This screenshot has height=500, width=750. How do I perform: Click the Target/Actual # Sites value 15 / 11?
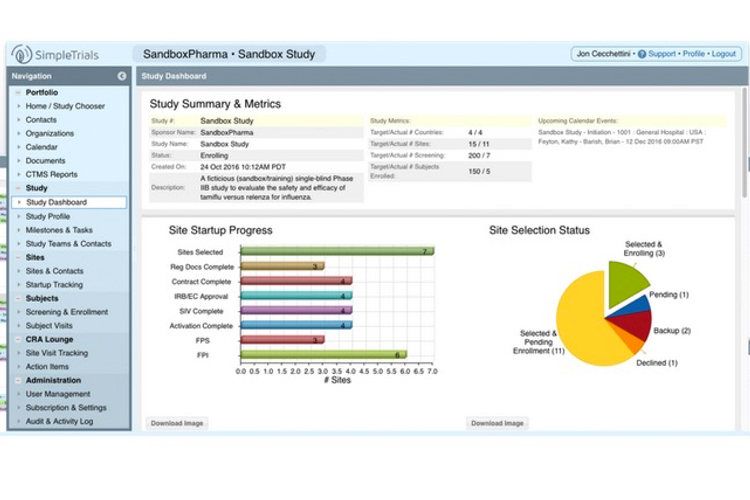click(478, 144)
